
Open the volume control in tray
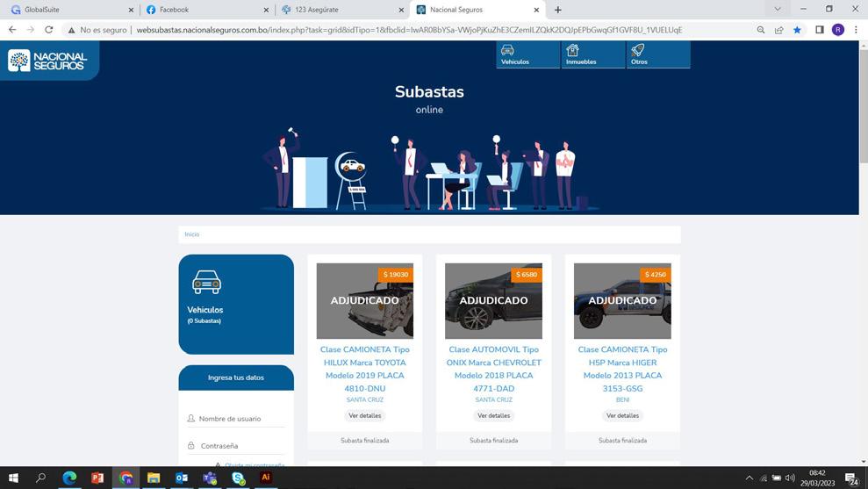(x=790, y=478)
